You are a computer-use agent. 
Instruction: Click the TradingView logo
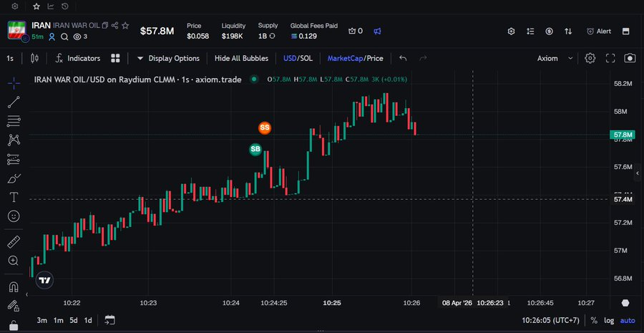point(44,281)
